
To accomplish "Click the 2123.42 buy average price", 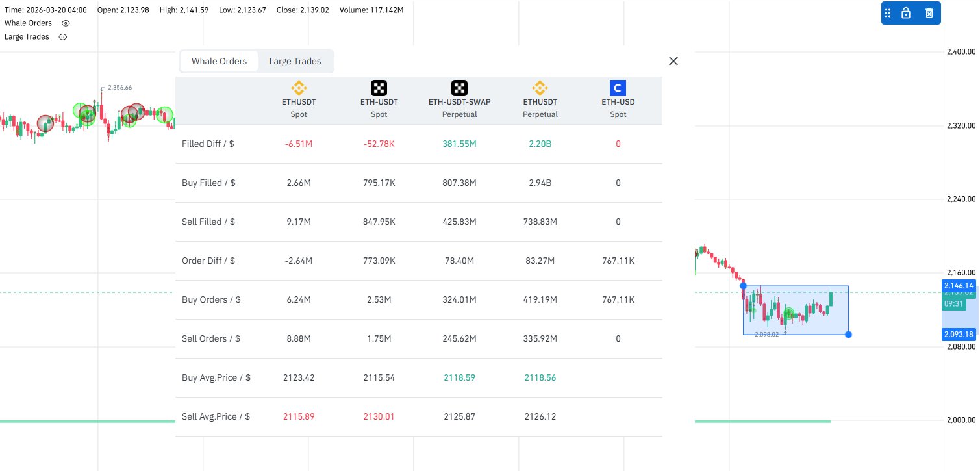I will [299, 377].
